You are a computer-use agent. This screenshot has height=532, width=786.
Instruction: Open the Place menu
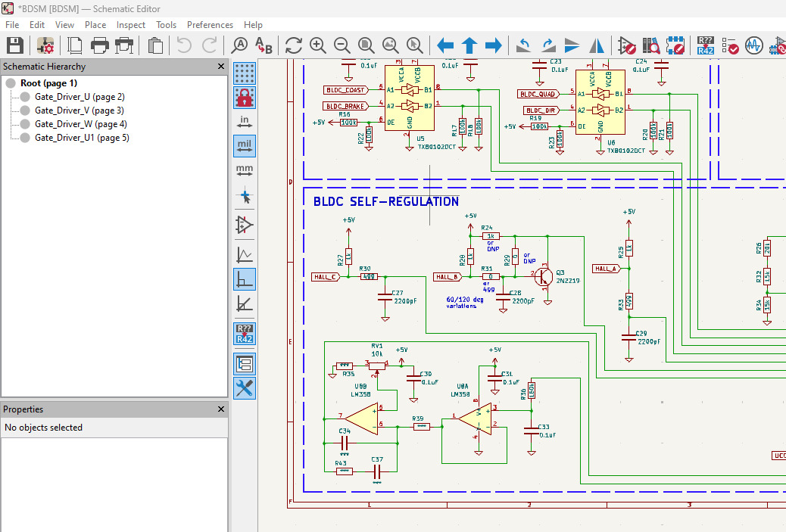pos(95,24)
